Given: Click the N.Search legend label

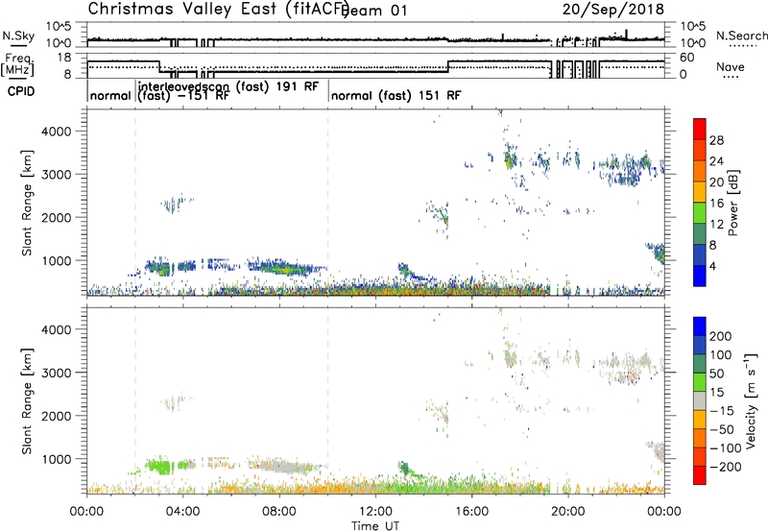Looking at the screenshot, I should tap(741, 36).
